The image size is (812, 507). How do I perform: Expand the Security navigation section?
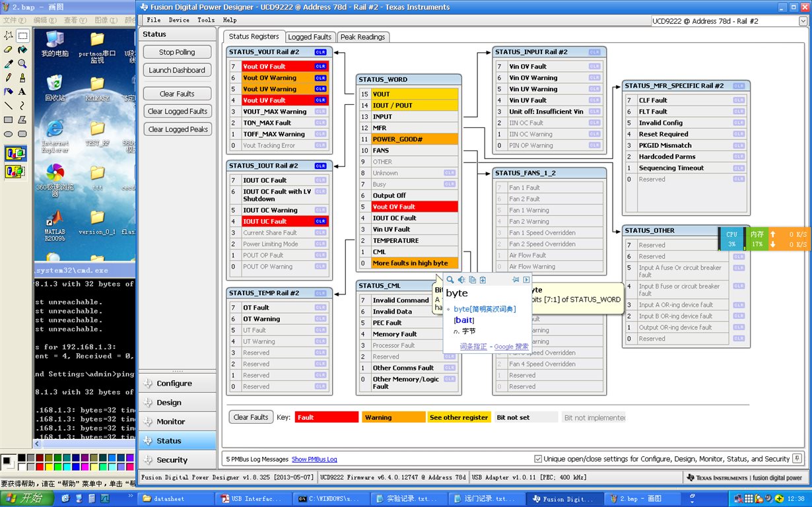point(177,460)
